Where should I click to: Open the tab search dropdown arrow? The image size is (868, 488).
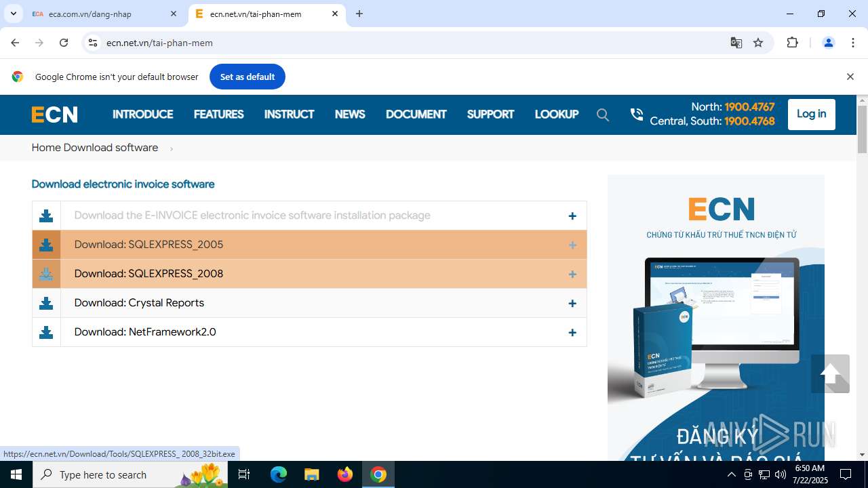13,14
